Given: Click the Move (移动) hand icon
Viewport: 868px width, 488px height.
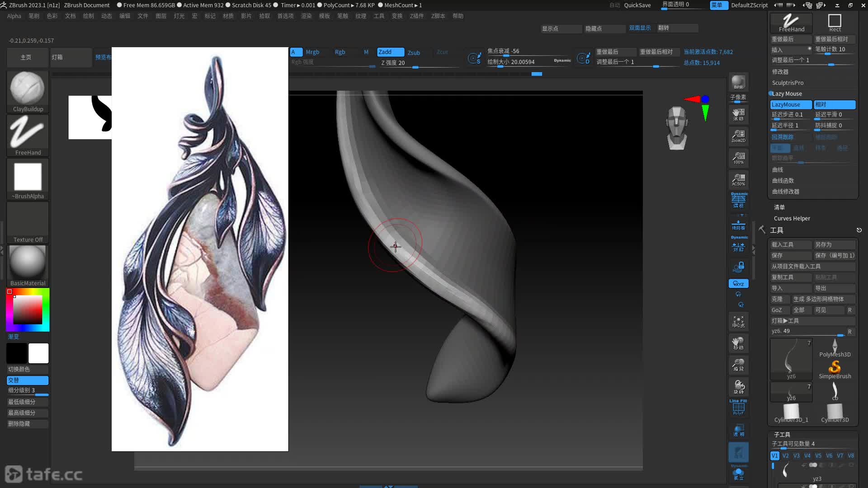Looking at the screenshot, I should click(x=738, y=343).
